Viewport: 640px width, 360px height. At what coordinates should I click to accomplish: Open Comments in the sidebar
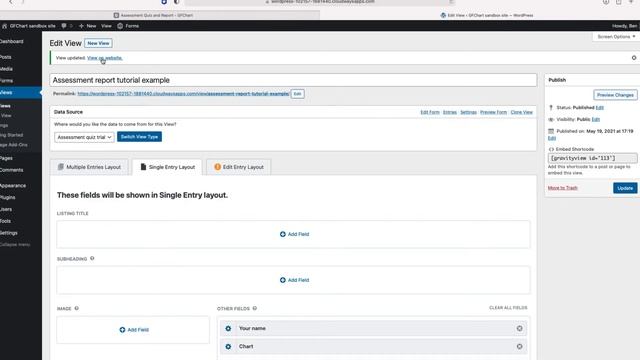point(11,170)
